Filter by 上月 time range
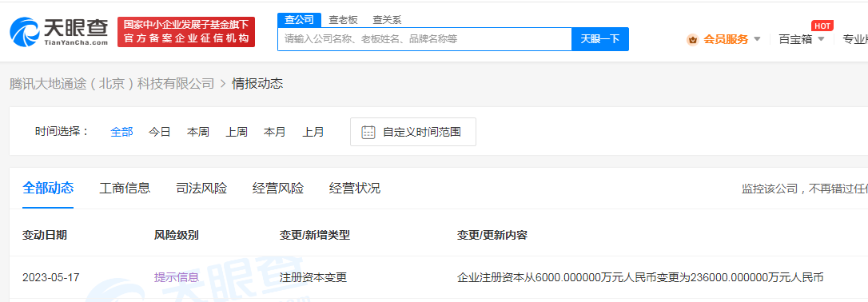The image size is (868, 302). (313, 132)
